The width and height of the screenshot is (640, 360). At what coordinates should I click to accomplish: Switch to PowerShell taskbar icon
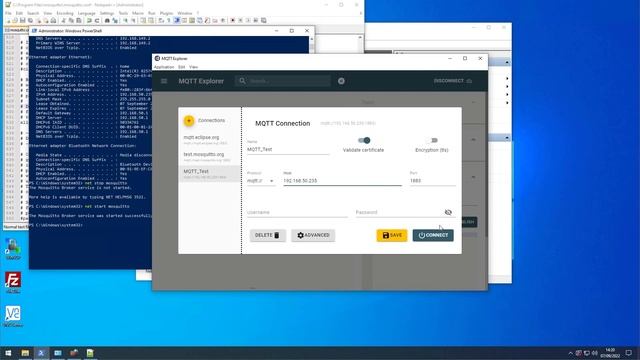[41, 353]
